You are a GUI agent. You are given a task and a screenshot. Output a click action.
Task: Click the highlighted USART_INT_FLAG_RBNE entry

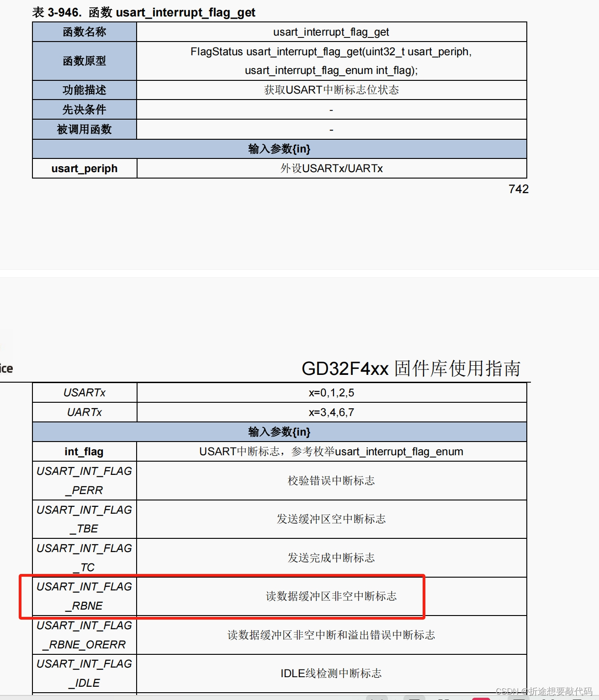pos(84,596)
